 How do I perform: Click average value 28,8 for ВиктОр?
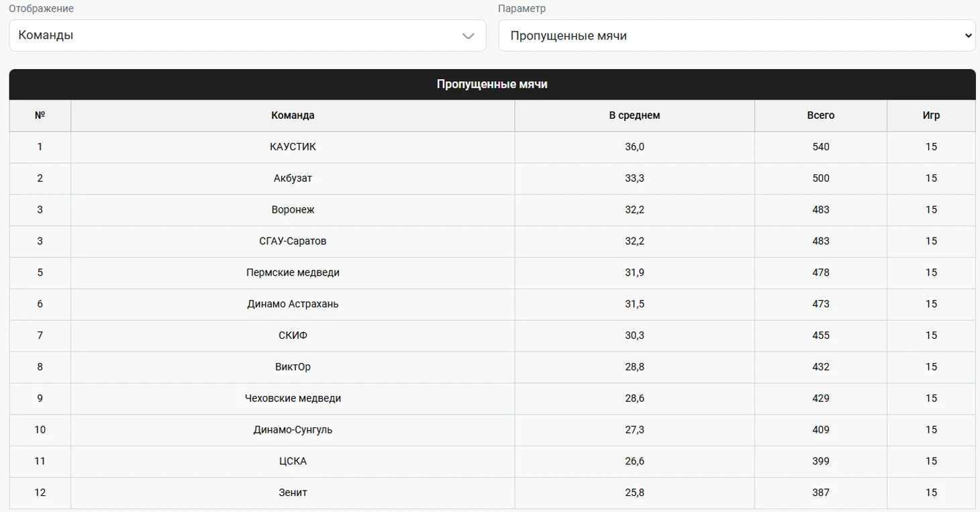click(x=634, y=367)
